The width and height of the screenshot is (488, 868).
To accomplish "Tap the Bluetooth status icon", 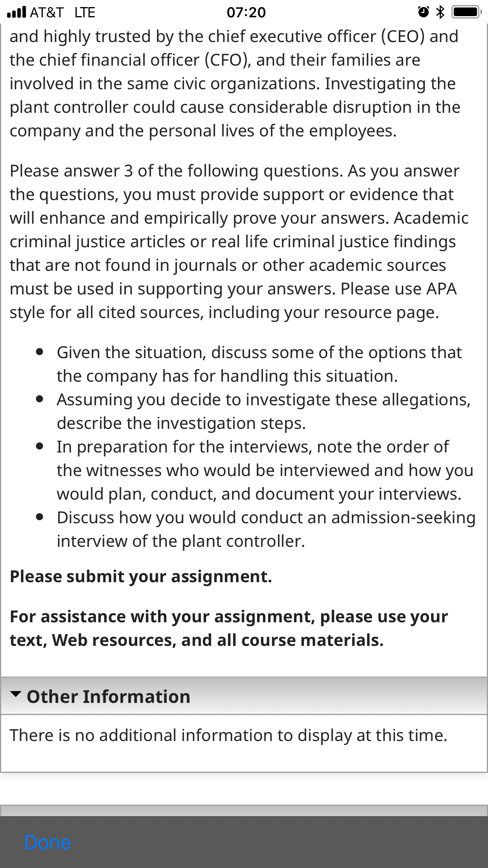I will coord(440,12).
